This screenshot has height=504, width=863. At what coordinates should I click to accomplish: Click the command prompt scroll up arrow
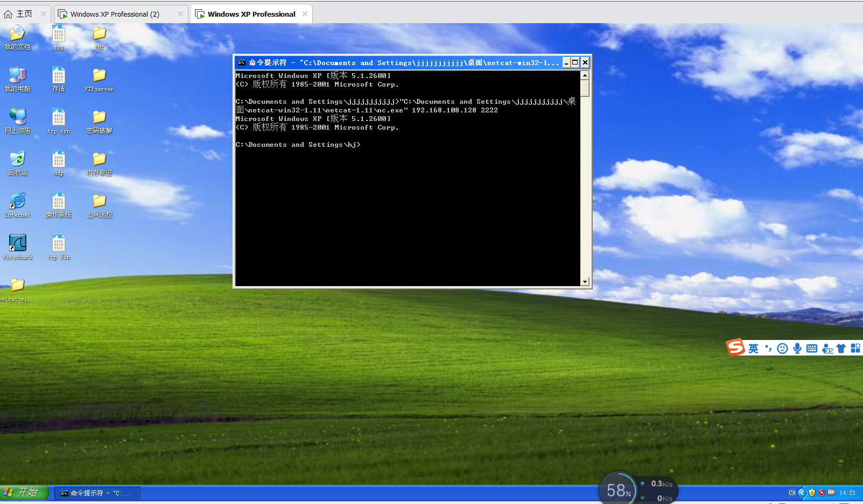click(x=585, y=75)
